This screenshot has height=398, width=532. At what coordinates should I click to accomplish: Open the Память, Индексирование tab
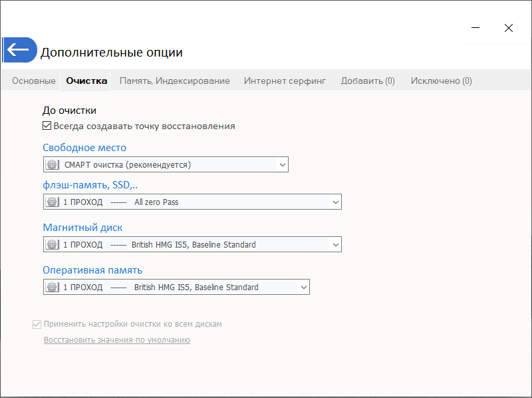click(x=174, y=81)
